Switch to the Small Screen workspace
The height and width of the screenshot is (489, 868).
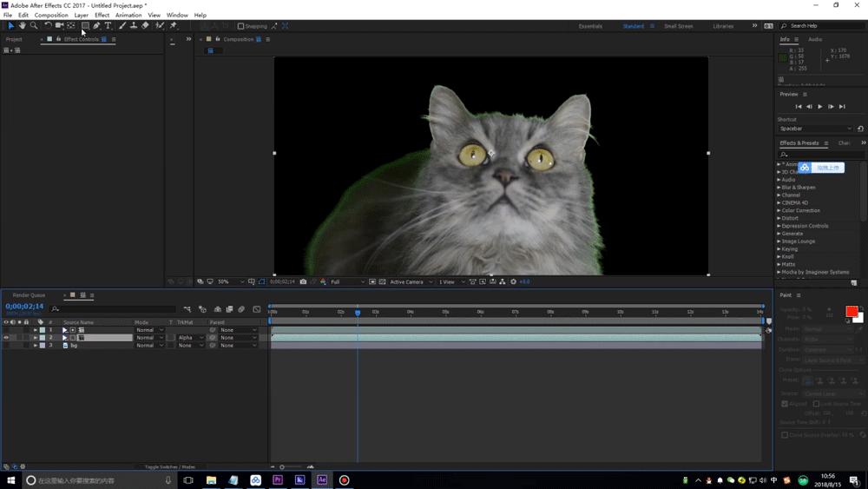[x=678, y=26]
